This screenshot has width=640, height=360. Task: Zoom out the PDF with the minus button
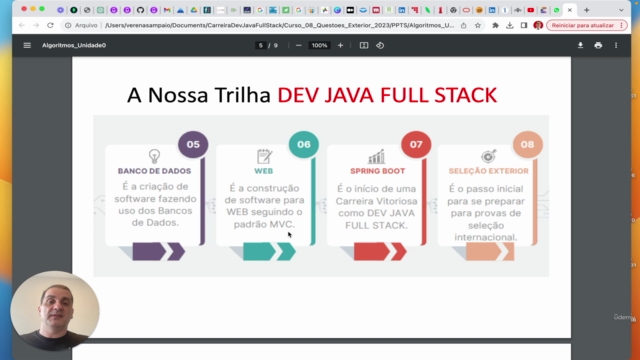click(298, 45)
